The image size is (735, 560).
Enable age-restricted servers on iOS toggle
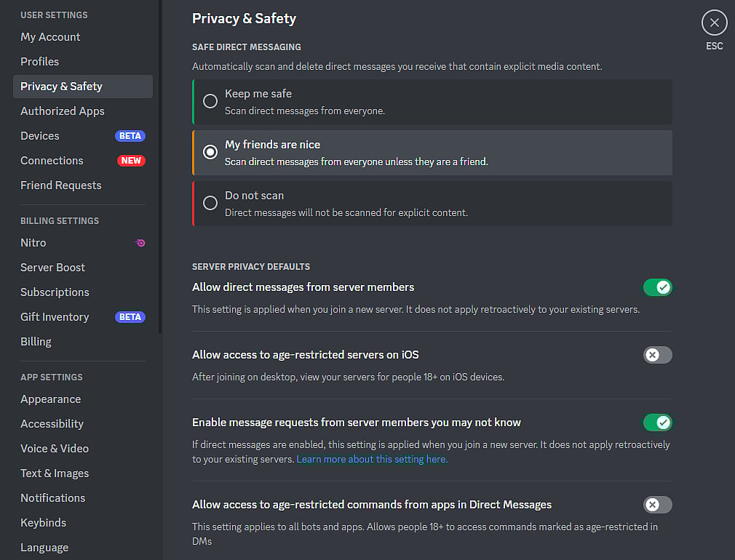(657, 355)
